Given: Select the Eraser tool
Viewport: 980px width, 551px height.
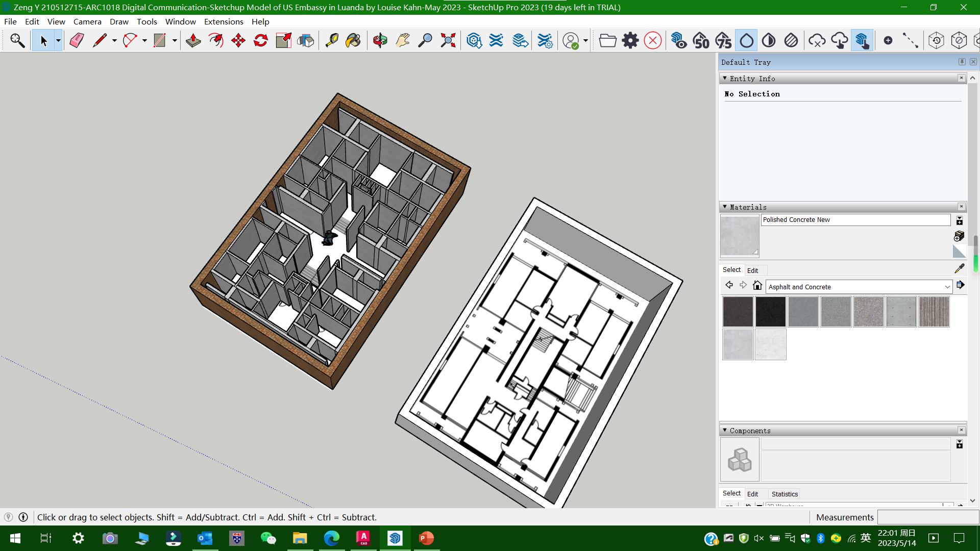Looking at the screenshot, I should 77,40.
